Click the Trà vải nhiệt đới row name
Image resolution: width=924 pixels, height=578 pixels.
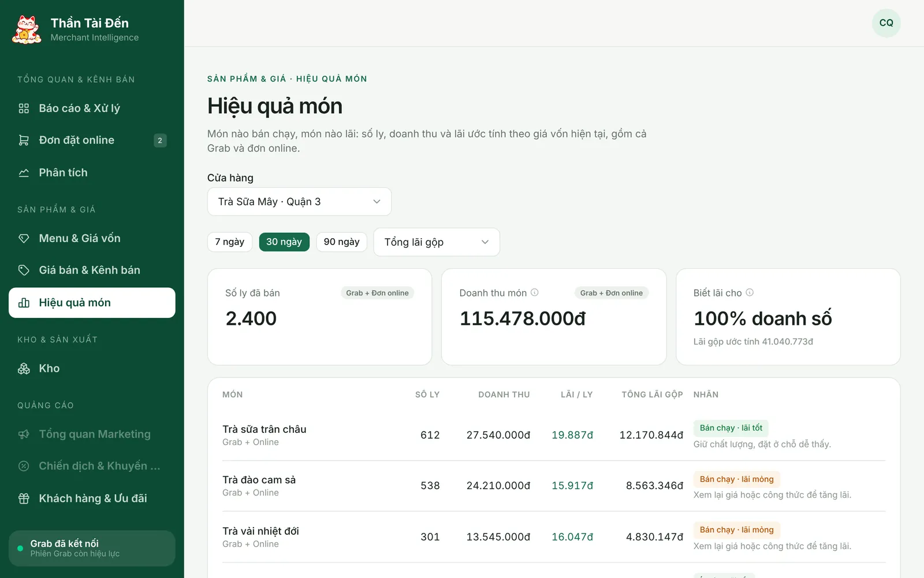pyautogui.click(x=260, y=531)
